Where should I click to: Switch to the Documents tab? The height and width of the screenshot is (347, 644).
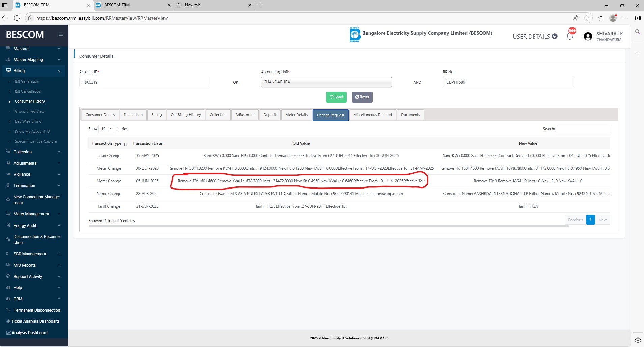(x=410, y=115)
